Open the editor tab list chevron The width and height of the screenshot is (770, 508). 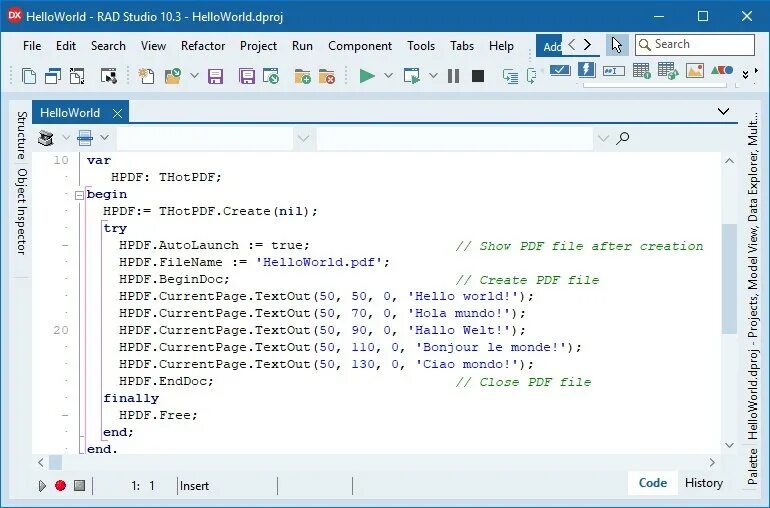pyautogui.click(x=723, y=111)
